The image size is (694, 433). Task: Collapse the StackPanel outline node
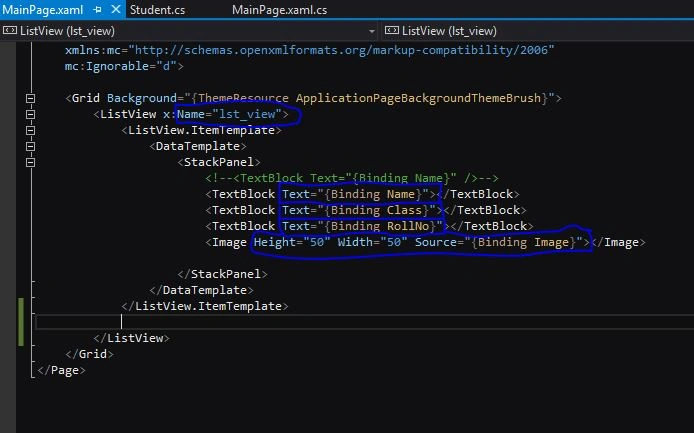[30, 162]
